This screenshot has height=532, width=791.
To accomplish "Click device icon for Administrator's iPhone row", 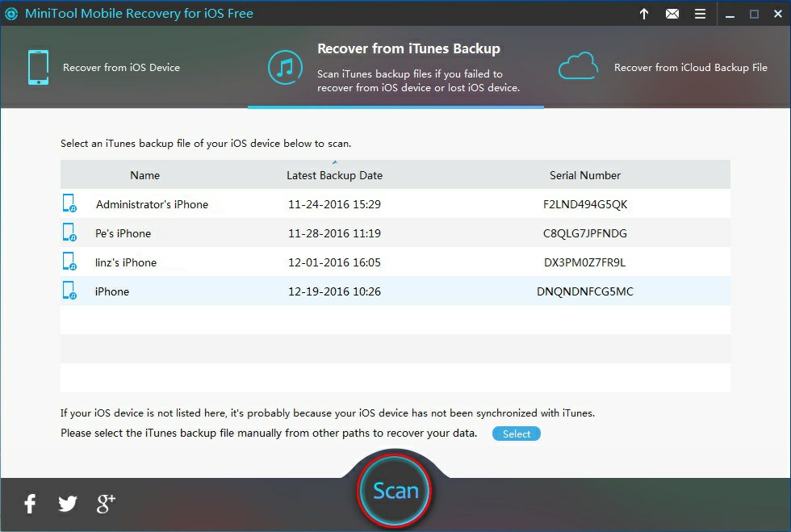I will point(69,203).
